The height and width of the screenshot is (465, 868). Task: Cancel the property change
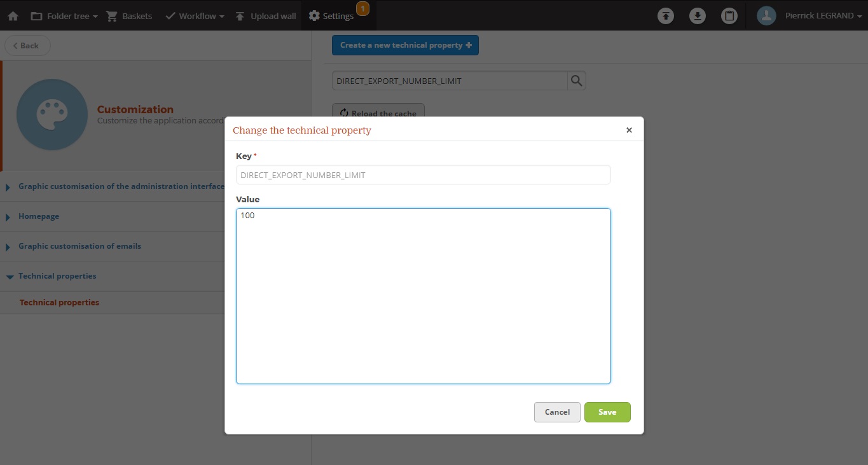point(557,412)
